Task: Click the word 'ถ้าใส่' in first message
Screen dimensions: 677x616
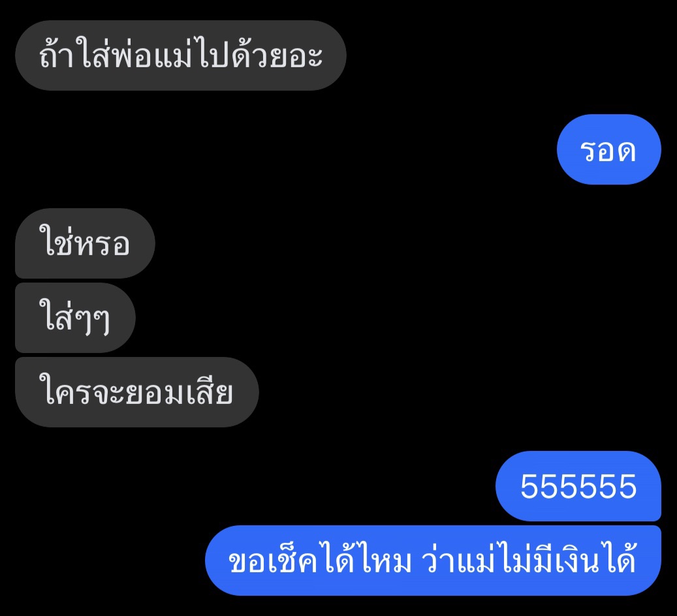Action: pyautogui.click(x=74, y=55)
